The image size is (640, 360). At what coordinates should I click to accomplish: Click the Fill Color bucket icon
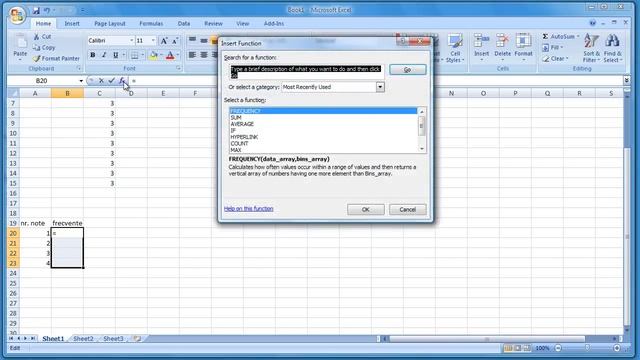(x=153, y=55)
